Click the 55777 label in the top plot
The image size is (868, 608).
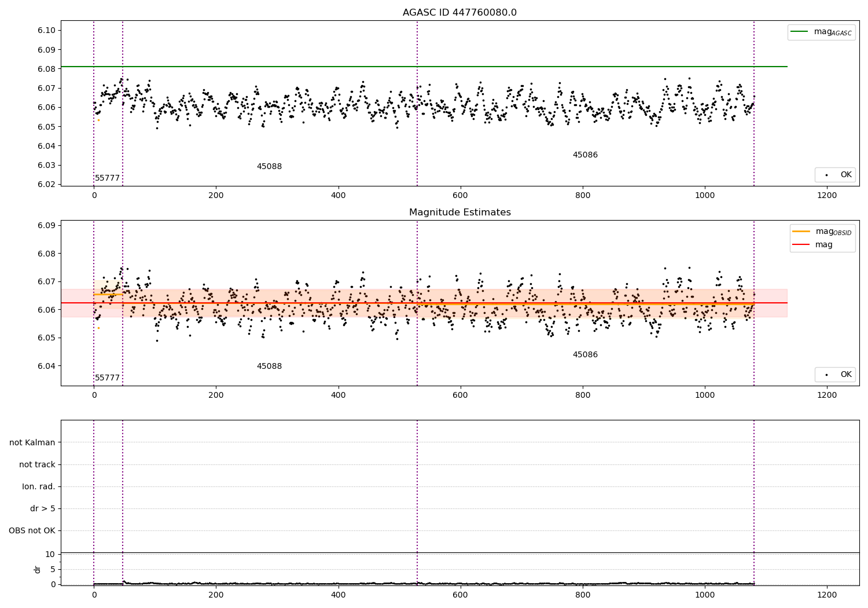coord(108,178)
